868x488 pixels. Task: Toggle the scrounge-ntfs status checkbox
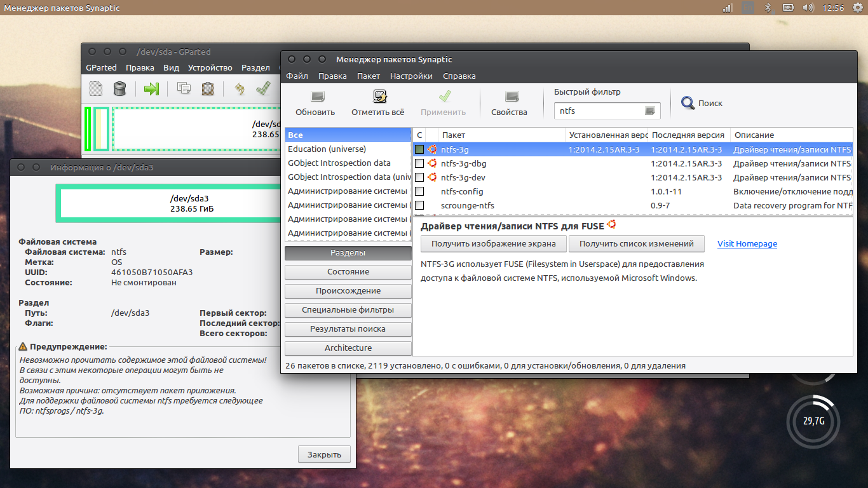419,205
